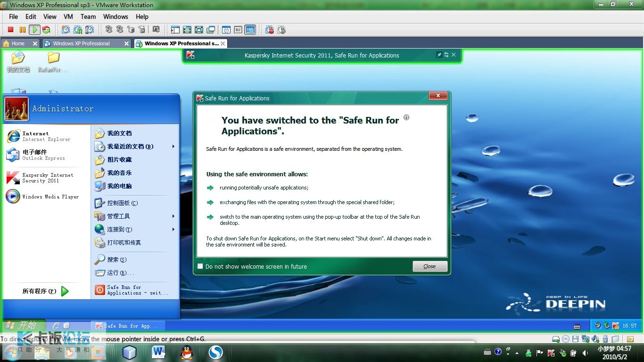
Task: Open the Snapshot Manager wrench icon
Action: (x=89, y=30)
